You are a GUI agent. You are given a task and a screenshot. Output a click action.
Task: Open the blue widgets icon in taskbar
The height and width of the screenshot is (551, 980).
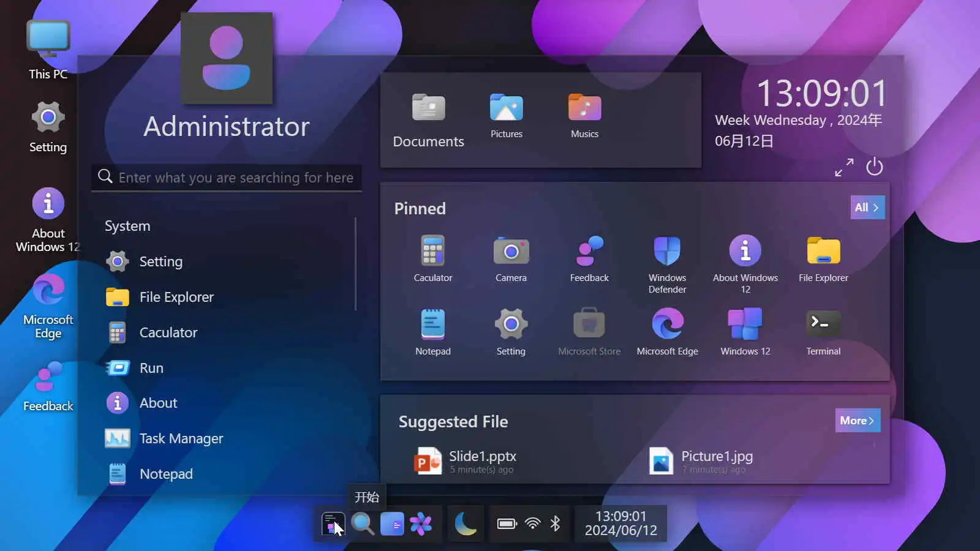point(392,524)
